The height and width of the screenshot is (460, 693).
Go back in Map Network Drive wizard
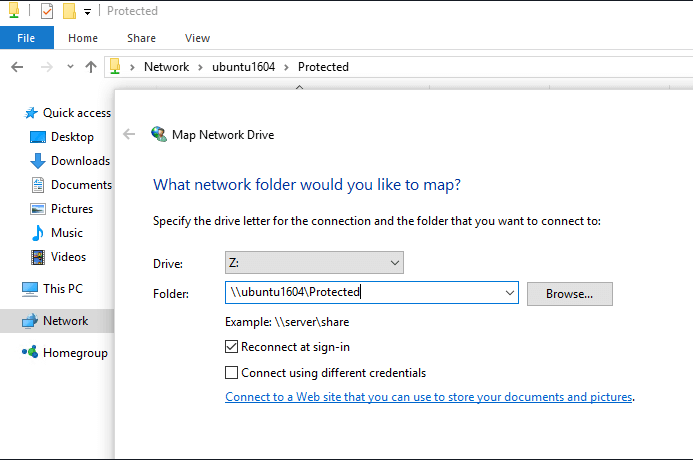pos(129,134)
